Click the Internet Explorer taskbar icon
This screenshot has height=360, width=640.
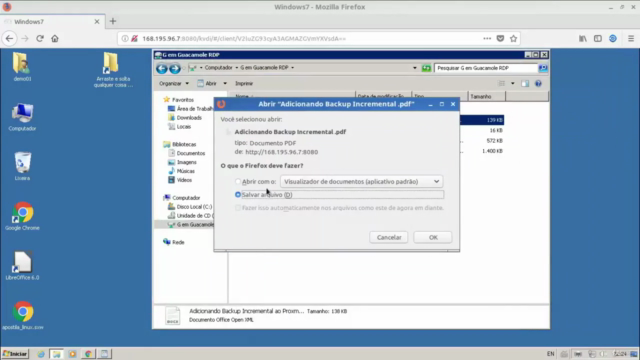(41, 354)
